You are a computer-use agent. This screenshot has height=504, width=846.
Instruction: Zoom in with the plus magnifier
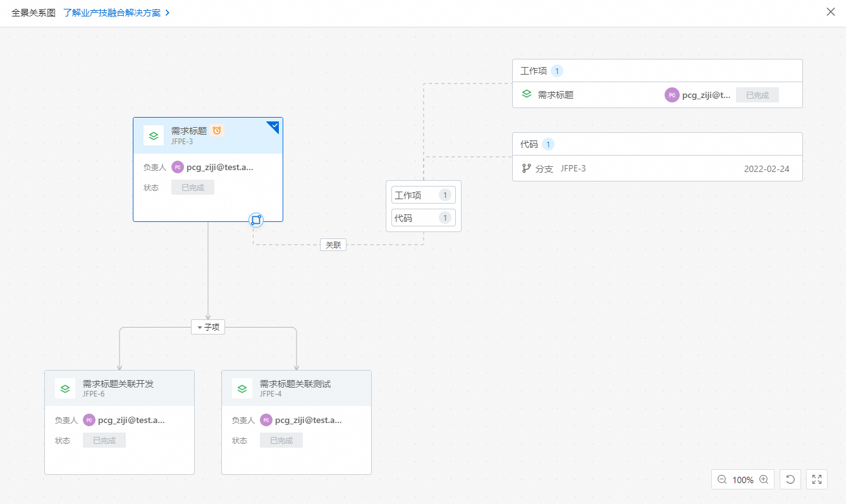[x=764, y=480]
